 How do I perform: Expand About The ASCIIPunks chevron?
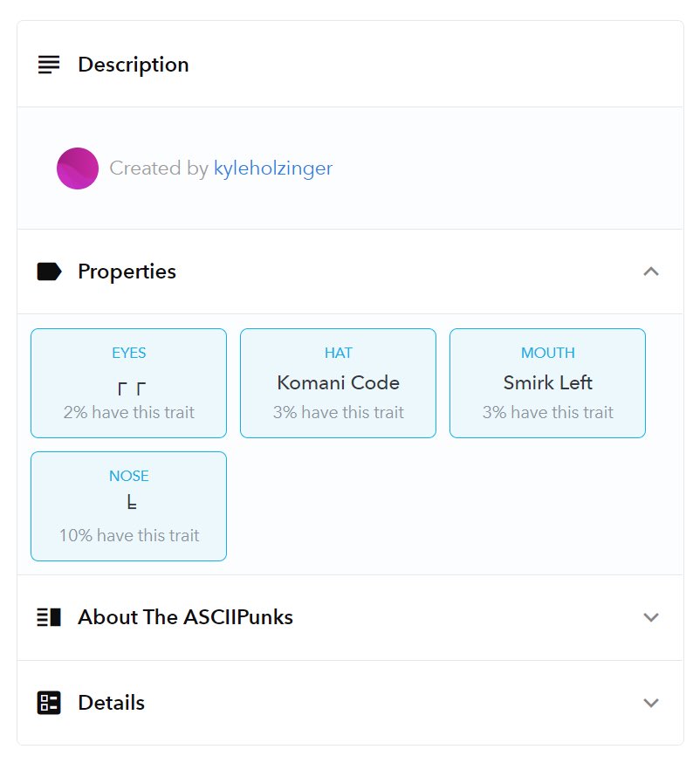(x=651, y=617)
